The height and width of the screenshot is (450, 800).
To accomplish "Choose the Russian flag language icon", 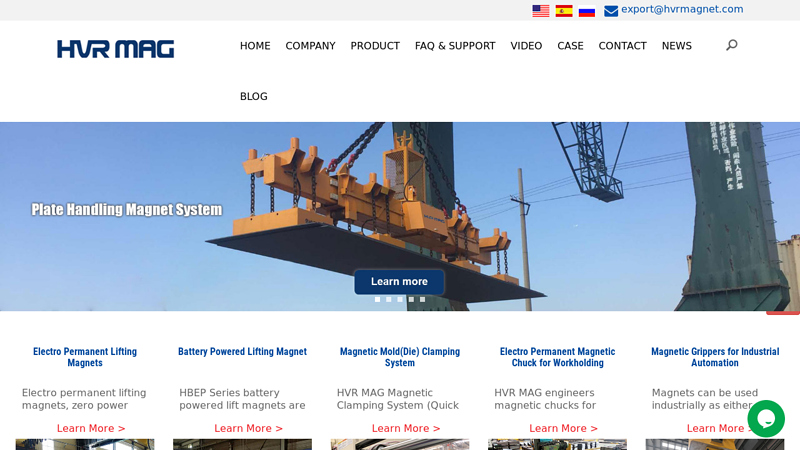I will pyautogui.click(x=587, y=11).
